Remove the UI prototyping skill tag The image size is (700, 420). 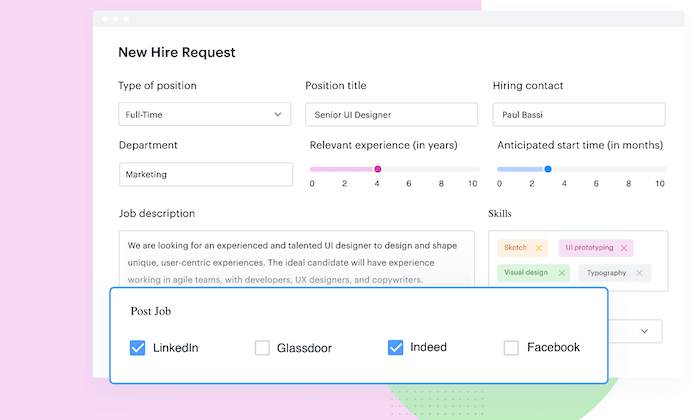pos(624,248)
